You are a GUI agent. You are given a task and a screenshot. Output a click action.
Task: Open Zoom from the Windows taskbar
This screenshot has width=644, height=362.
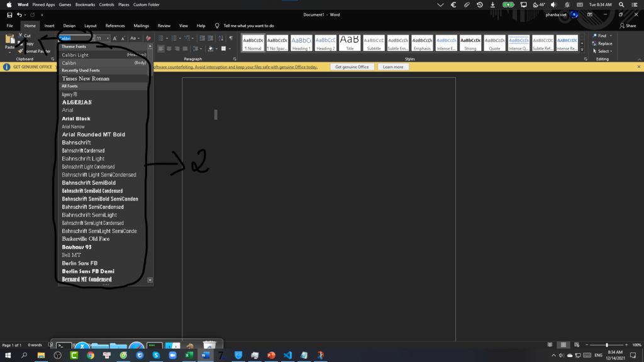click(172, 355)
